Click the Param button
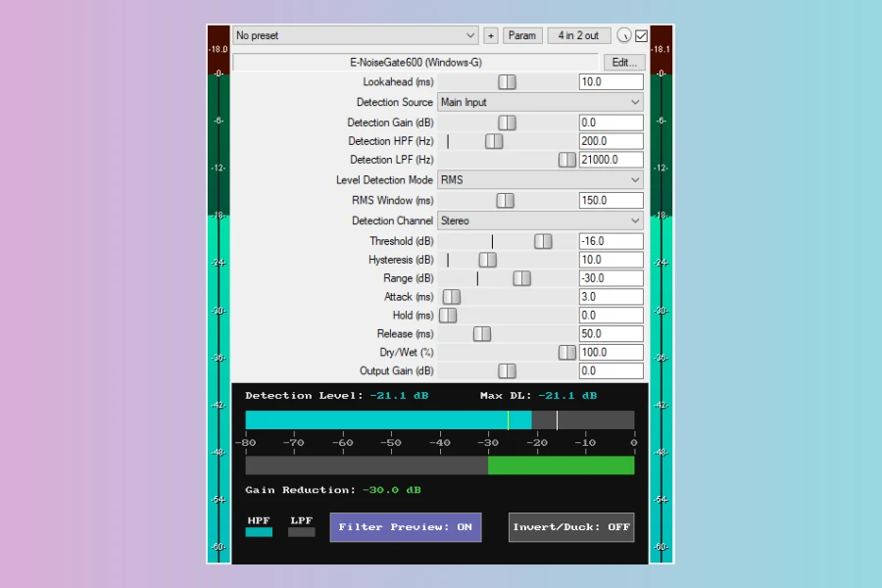Viewport: 882px width, 588px height. (x=522, y=35)
